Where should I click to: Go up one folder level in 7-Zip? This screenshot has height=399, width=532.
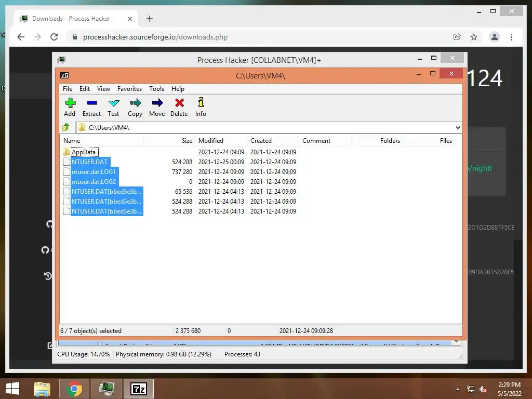click(66, 127)
